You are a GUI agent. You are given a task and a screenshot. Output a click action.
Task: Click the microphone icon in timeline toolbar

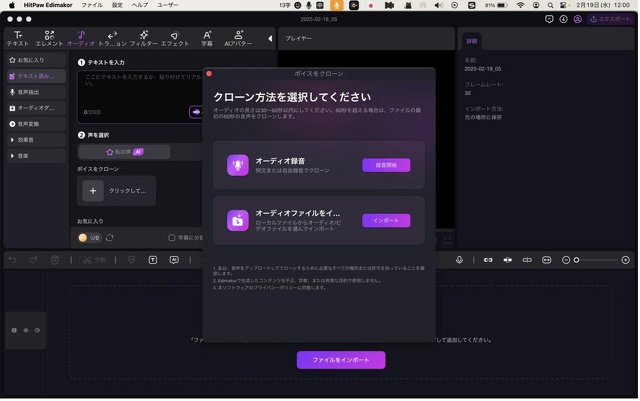pos(459,259)
